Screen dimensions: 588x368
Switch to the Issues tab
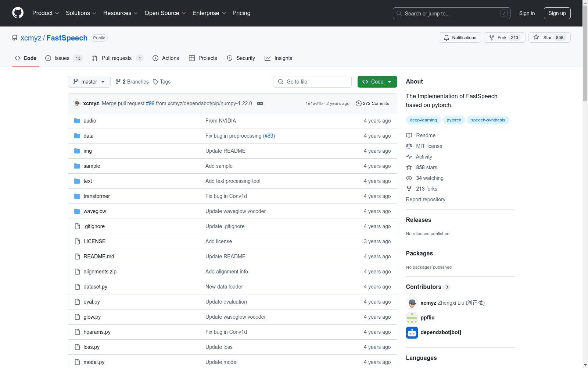point(64,58)
